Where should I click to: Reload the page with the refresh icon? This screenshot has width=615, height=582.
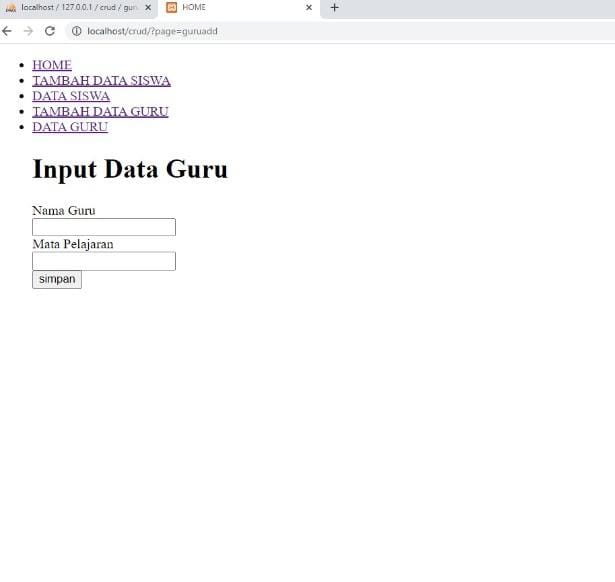click(x=50, y=31)
